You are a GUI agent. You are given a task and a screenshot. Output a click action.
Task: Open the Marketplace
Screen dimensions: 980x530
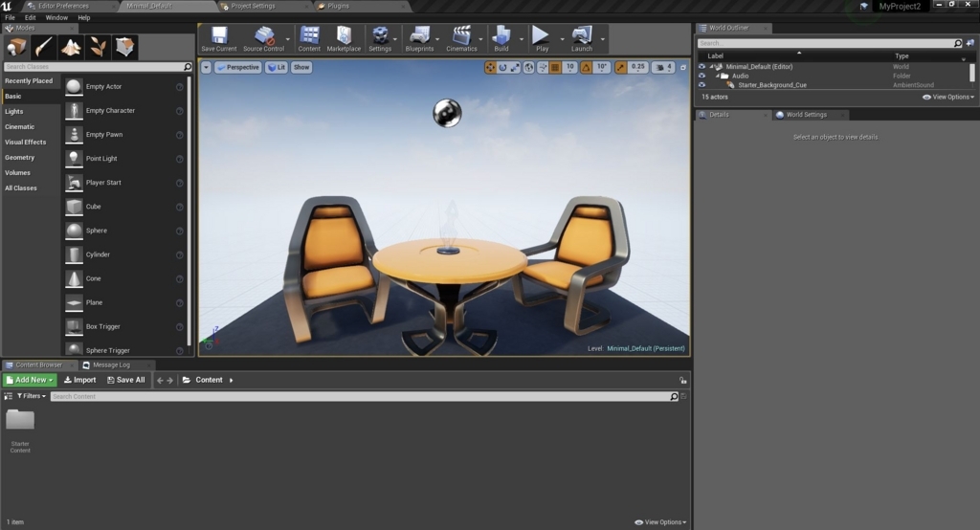click(344, 39)
